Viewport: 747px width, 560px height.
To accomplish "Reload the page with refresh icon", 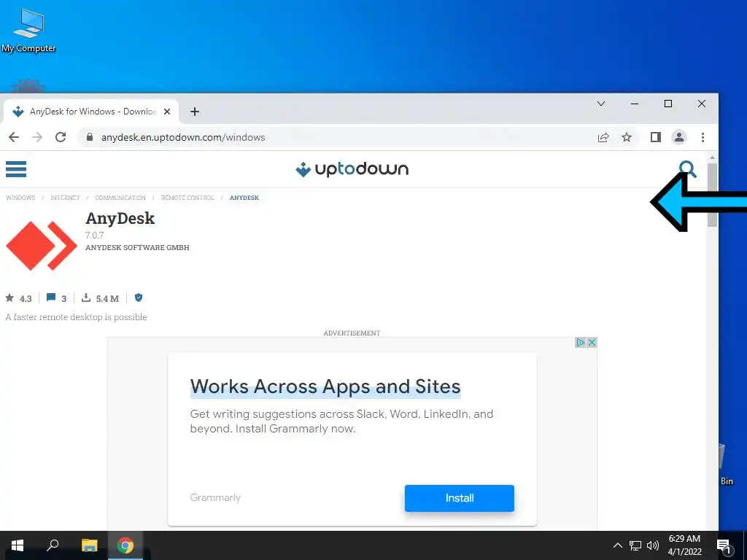I will click(61, 137).
